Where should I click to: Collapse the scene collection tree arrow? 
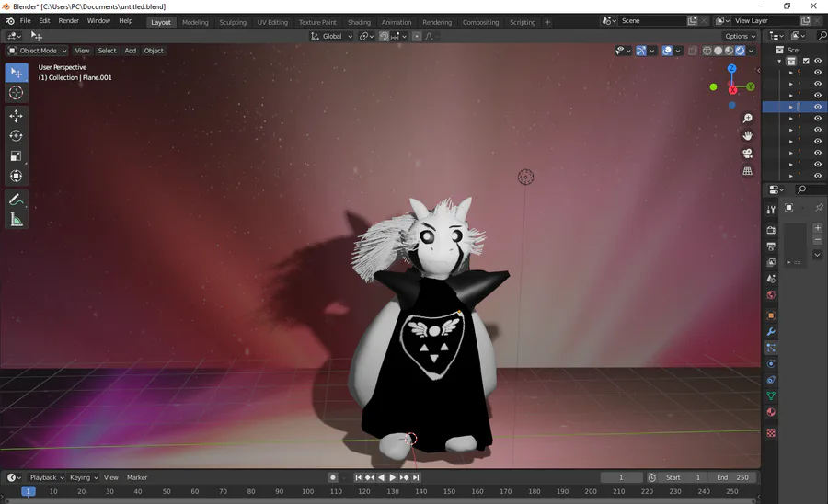click(779, 62)
